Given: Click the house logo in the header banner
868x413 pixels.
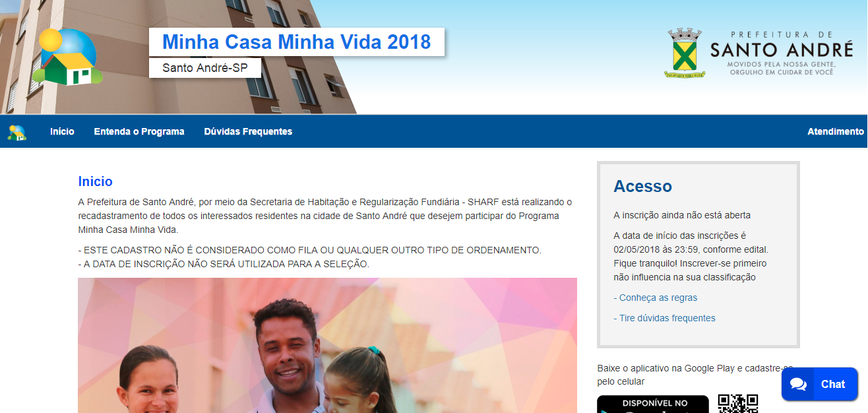Looking at the screenshot, I should [x=68, y=57].
